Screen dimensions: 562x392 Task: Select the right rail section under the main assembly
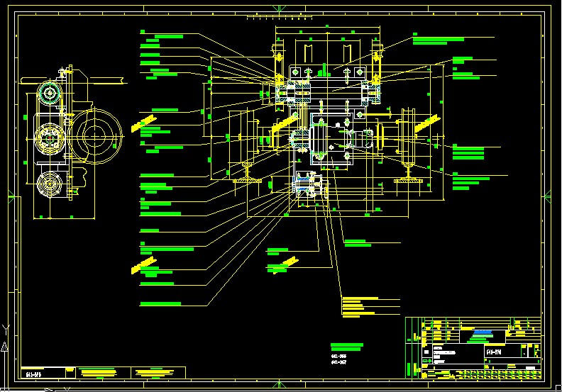[408, 173]
